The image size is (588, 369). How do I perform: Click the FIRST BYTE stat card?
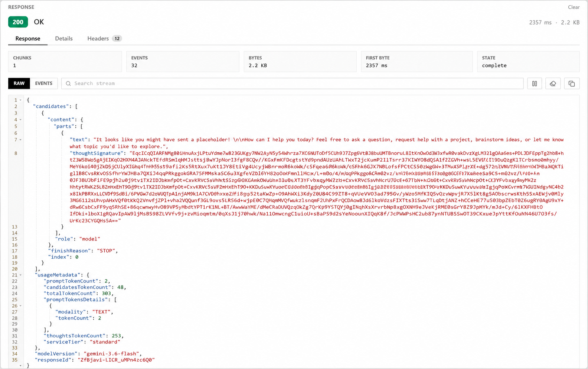417,62
